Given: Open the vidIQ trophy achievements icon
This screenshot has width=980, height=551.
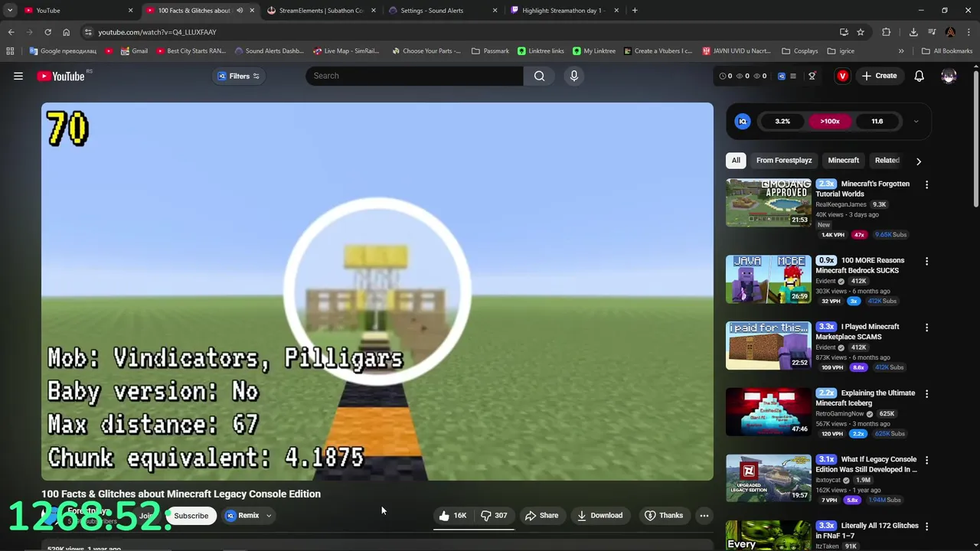Looking at the screenshot, I should pyautogui.click(x=812, y=76).
